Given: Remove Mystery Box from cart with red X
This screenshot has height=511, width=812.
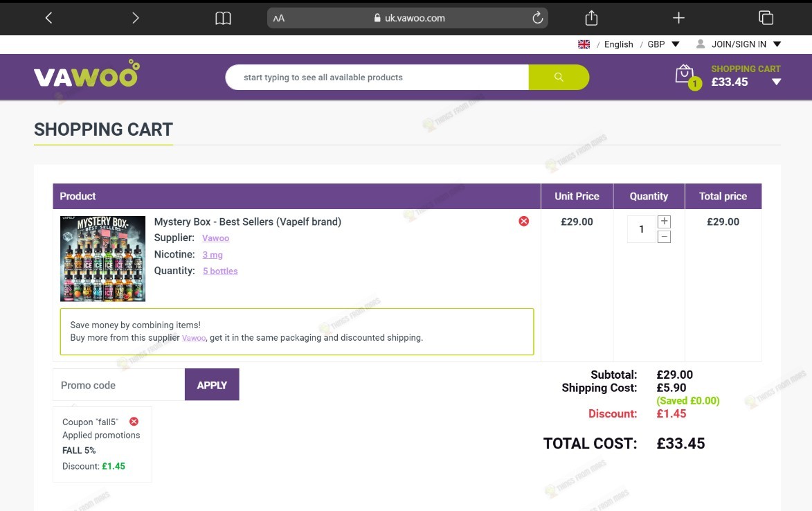Looking at the screenshot, I should [x=523, y=221].
